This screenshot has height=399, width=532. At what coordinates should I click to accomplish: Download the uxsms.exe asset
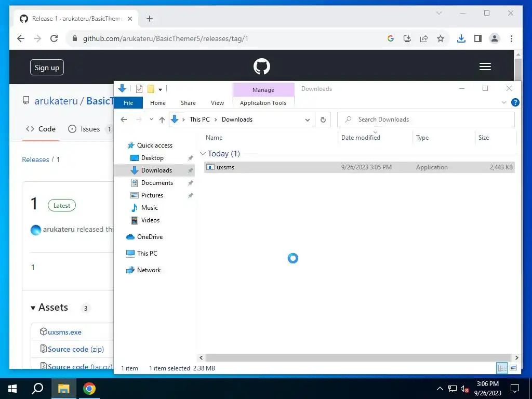pos(64,332)
